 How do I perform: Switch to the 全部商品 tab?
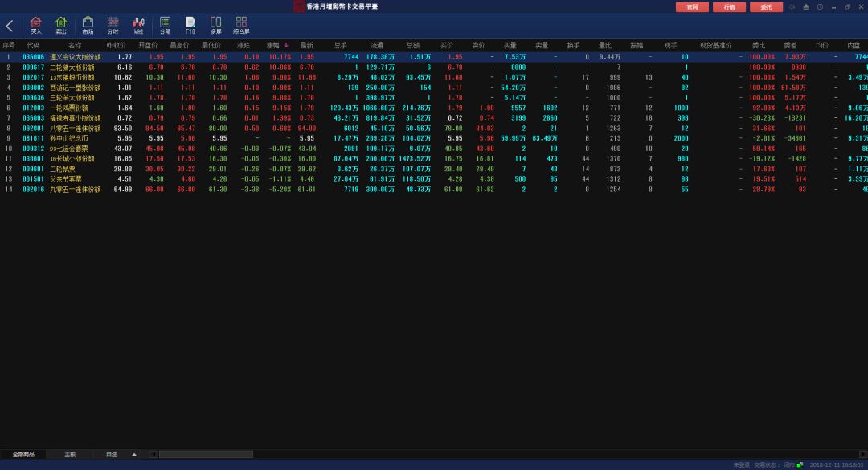click(23, 455)
